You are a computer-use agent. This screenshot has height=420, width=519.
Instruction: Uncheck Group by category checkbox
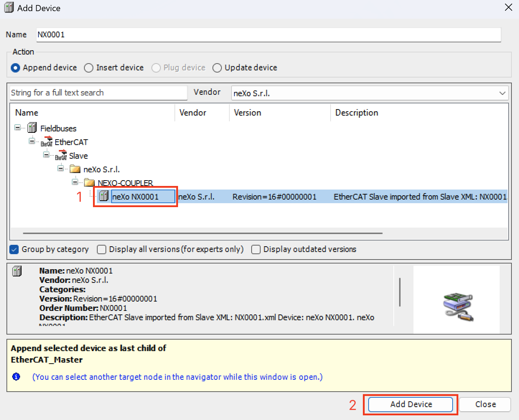(14, 249)
